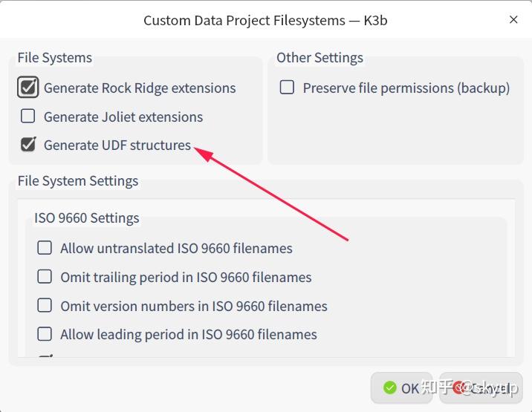Screen dimensions: 532x412
Task: Confirm settings with the OK button
Action: [402, 388]
